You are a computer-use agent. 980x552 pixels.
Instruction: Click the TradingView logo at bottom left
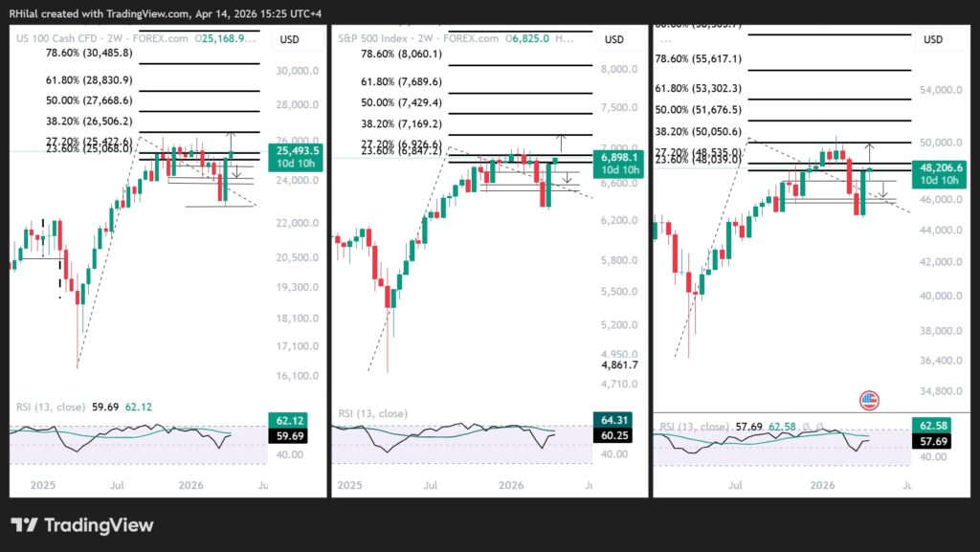click(x=82, y=525)
